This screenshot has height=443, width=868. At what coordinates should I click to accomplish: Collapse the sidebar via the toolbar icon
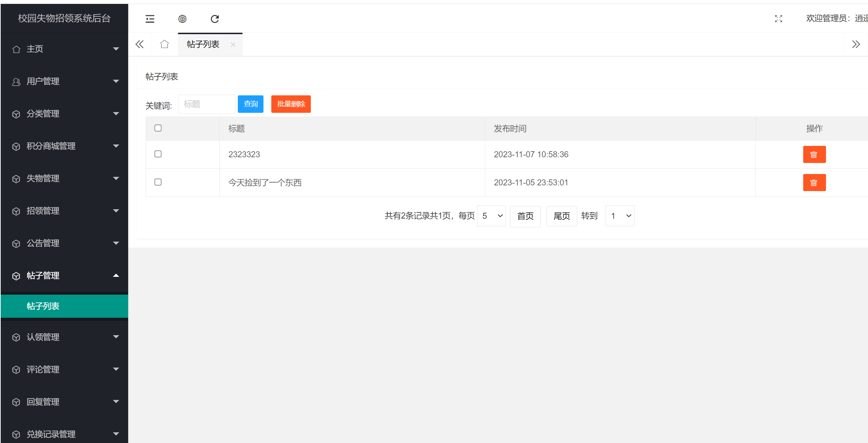click(x=150, y=19)
